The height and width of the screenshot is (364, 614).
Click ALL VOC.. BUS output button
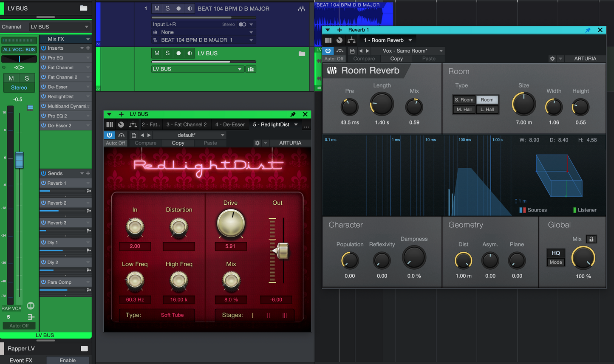point(19,50)
